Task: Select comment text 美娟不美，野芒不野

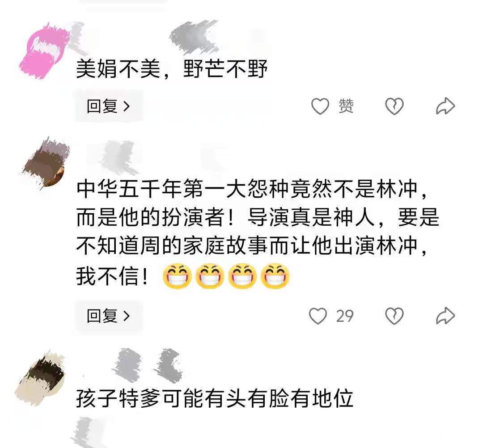Action: tap(172, 69)
